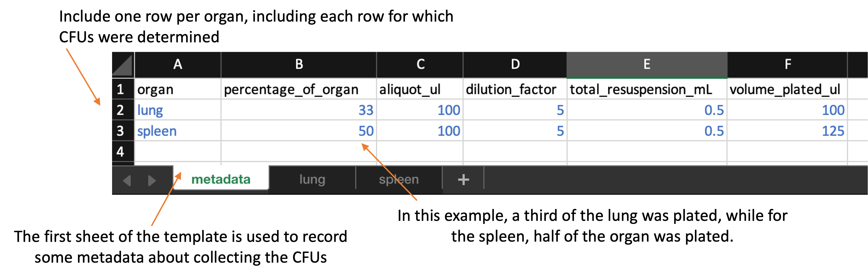Screen dimensions: 868x278
Task: Select row 2 header
Action: pyautogui.click(x=120, y=110)
